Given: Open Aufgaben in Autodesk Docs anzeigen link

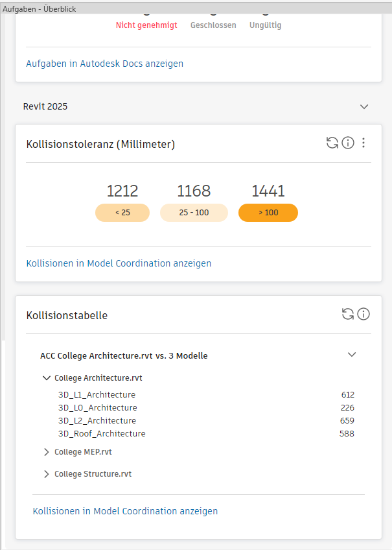Looking at the screenshot, I should click(105, 64).
